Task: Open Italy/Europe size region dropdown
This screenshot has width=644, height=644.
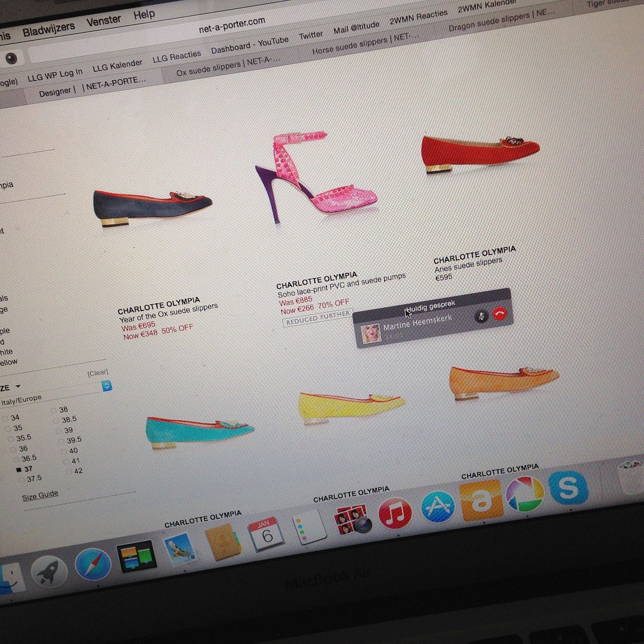Action: pos(55,392)
